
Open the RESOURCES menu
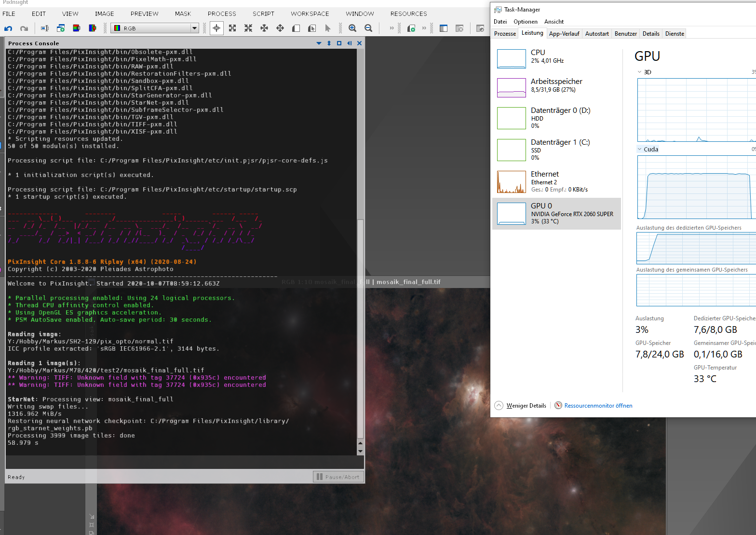point(408,14)
